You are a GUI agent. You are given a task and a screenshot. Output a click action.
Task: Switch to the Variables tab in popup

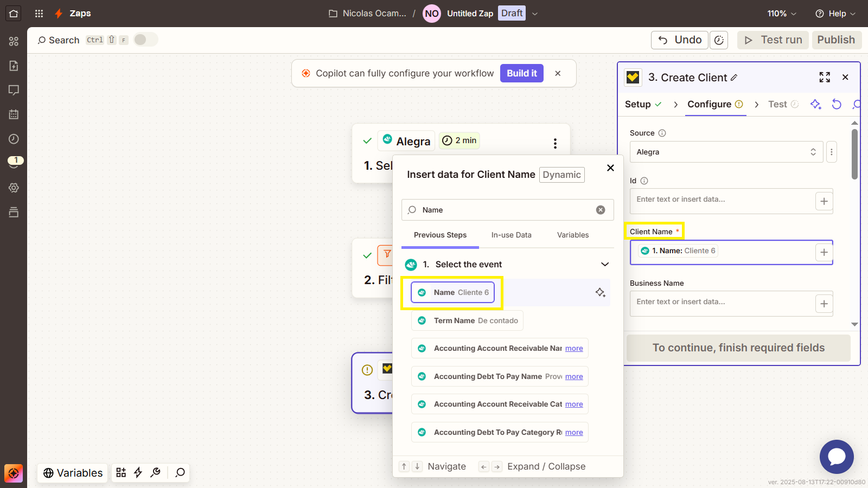(573, 235)
